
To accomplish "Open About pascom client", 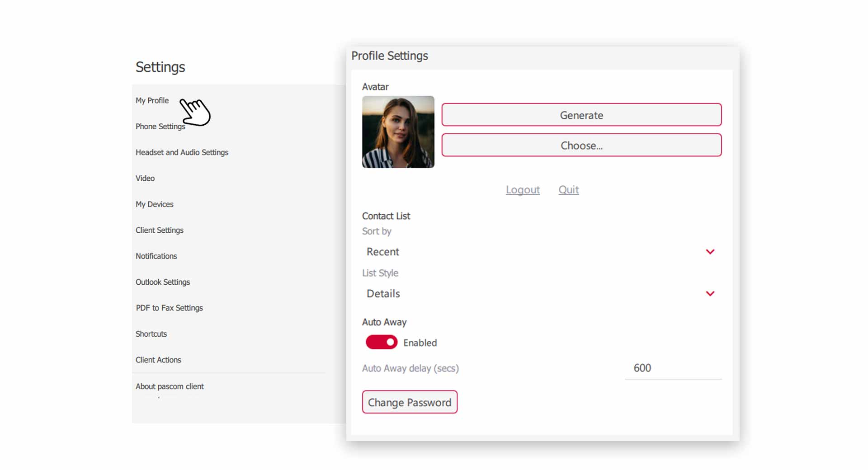I will click(x=170, y=386).
